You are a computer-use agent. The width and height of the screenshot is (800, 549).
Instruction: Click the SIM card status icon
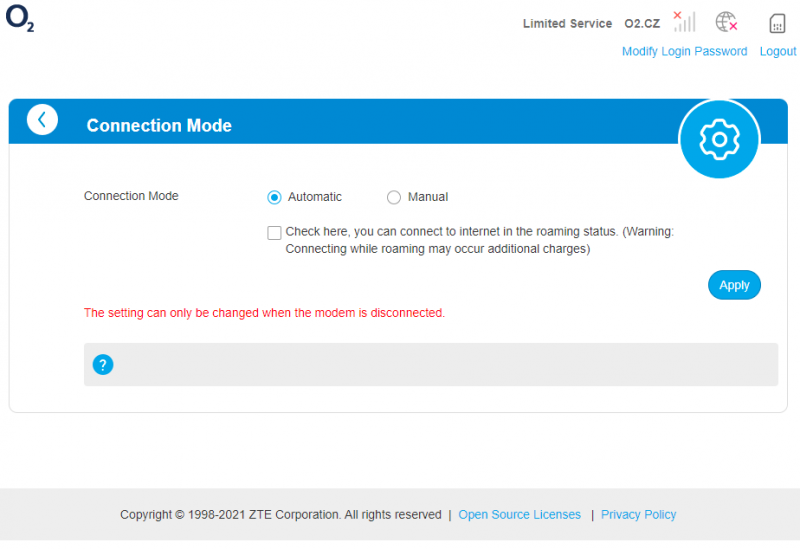[x=777, y=23]
